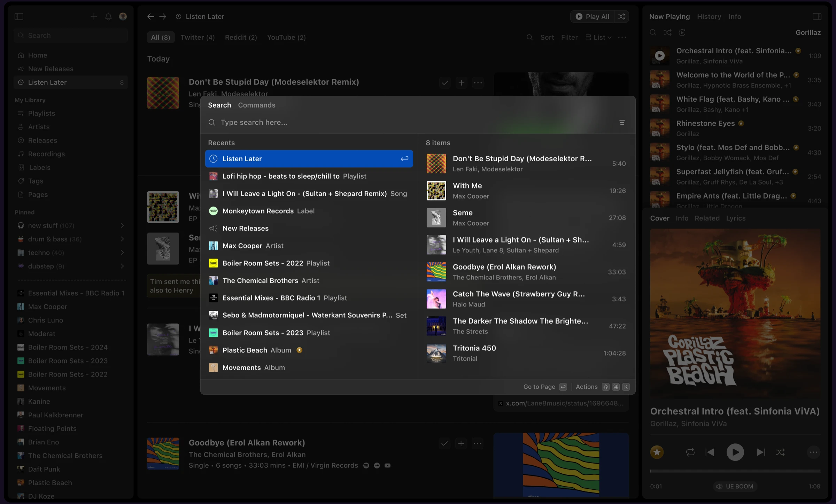This screenshot has width=836, height=504.
Task: Toggle shuffle in Now Playing queue toolbar
Action: pyautogui.click(x=667, y=32)
